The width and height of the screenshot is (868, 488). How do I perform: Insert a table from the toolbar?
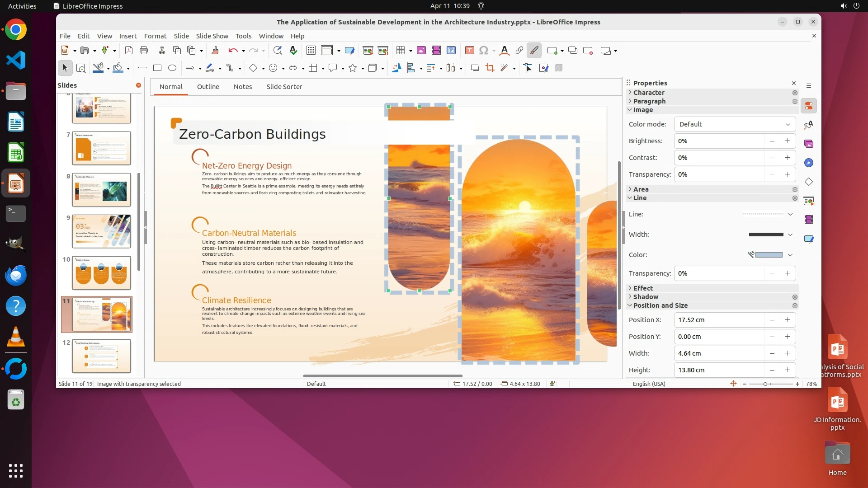coord(400,51)
